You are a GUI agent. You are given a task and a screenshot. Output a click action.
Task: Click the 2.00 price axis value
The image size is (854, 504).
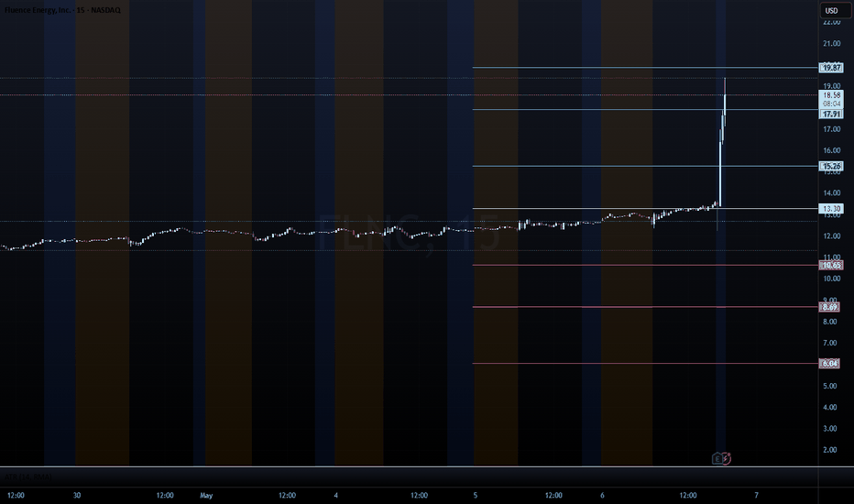[829, 450]
